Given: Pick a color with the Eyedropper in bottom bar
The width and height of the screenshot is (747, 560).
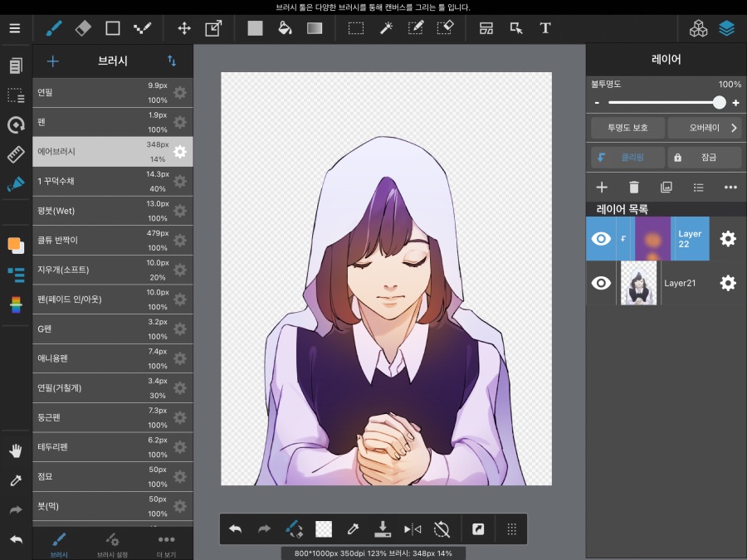Looking at the screenshot, I should point(353,528).
